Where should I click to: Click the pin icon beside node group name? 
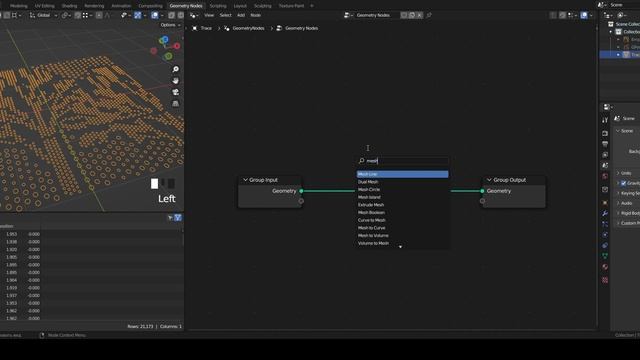429,15
